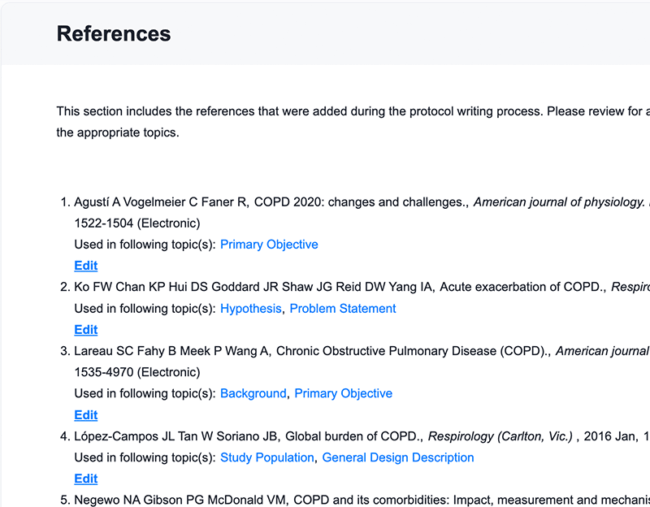Open the Study Population topic link
Viewport: 650px width, 507px height.
pyautogui.click(x=267, y=458)
